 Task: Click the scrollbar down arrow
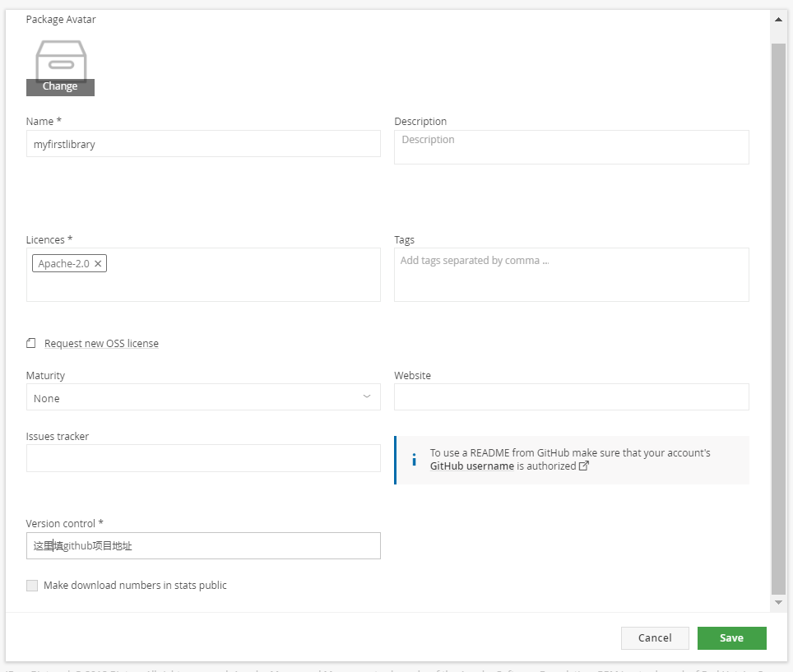click(x=778, y=603)
